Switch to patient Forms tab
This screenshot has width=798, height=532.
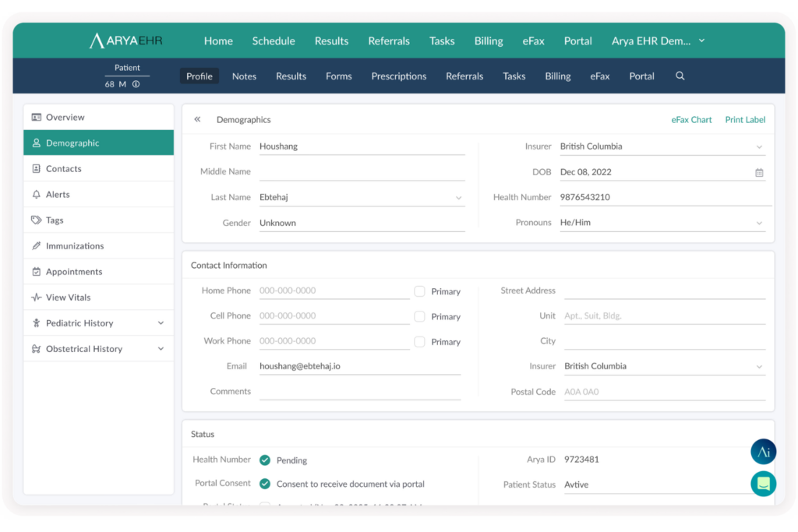338,76
